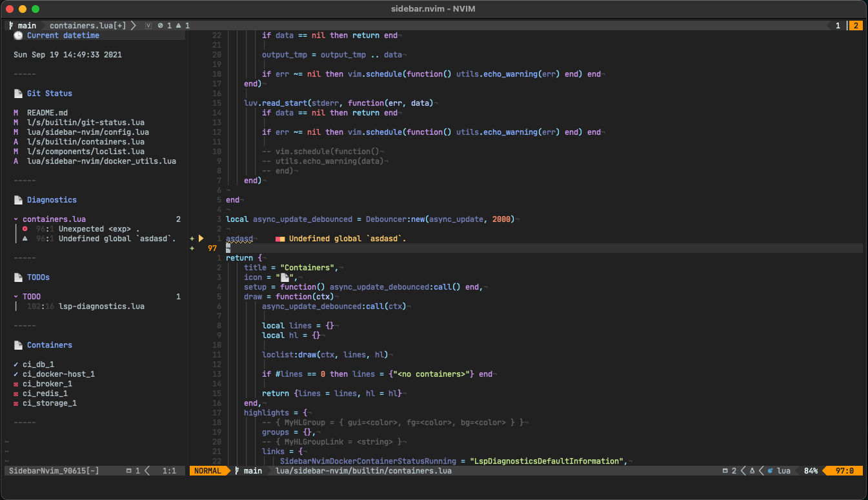This screenshot has width=868, height=500.
Task: Click the Diagnostics section title
Action: click(52, 200)
